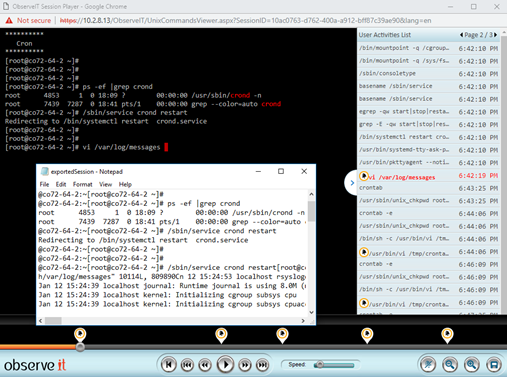This screenshot has height=377, width=508.
Task: Play the recorded session
Action: point(225,365)
